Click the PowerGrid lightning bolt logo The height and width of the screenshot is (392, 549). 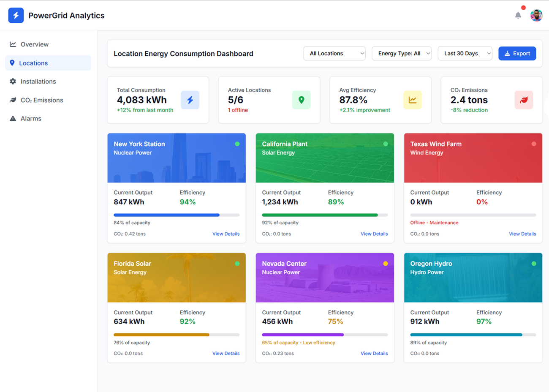click(x=16, y=16)
